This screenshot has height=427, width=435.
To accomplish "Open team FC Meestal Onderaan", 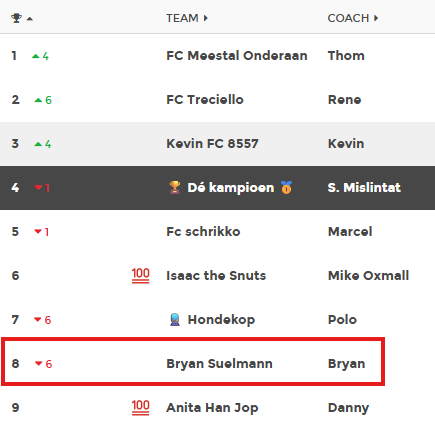I will [x=237, y=56].
